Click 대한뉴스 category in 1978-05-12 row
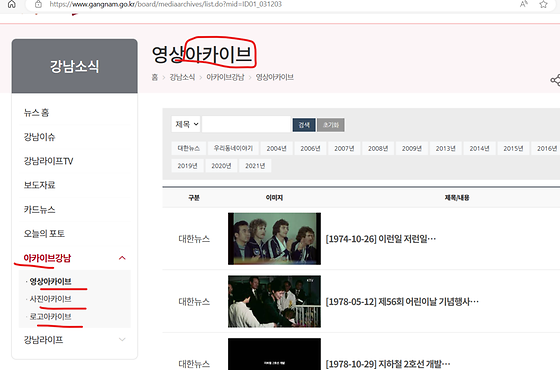The image size is (560, 370). [194, 302]
